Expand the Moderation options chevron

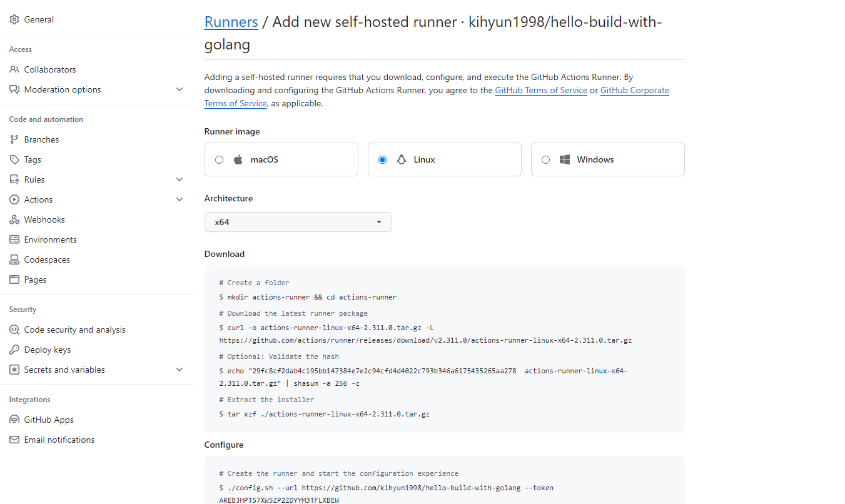coord(180,89)
